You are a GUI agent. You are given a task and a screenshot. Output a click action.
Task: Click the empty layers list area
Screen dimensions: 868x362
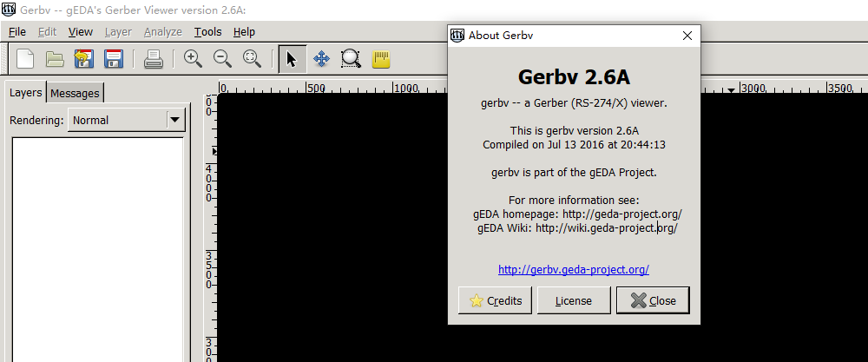[x=98, y=249]
